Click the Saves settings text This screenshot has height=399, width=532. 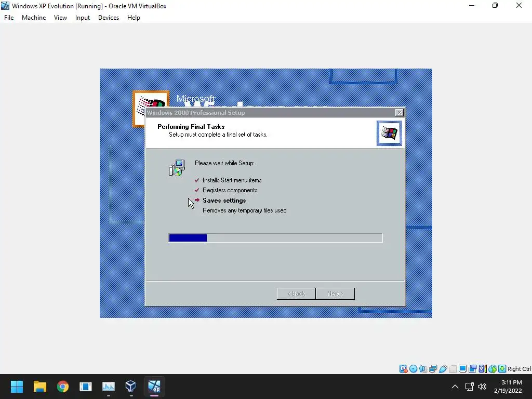(x=224, y=201)
